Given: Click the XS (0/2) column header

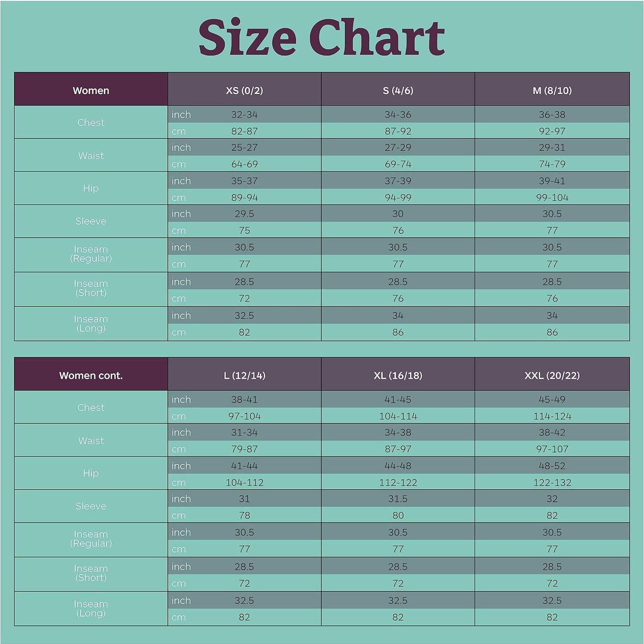Looking at the screenshot, I should click(244, 90).
